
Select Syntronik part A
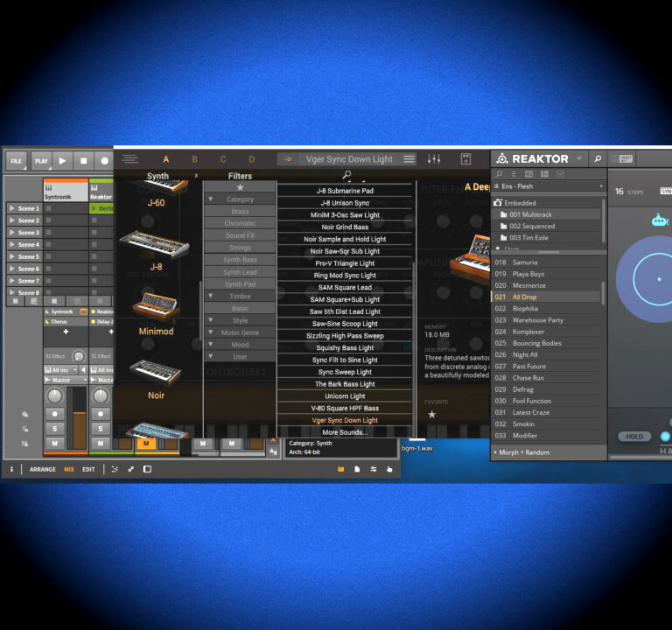tap(166, 159)
